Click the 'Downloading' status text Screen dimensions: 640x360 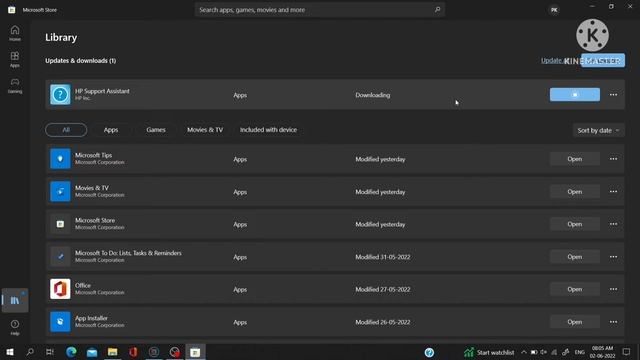point(373,95)
